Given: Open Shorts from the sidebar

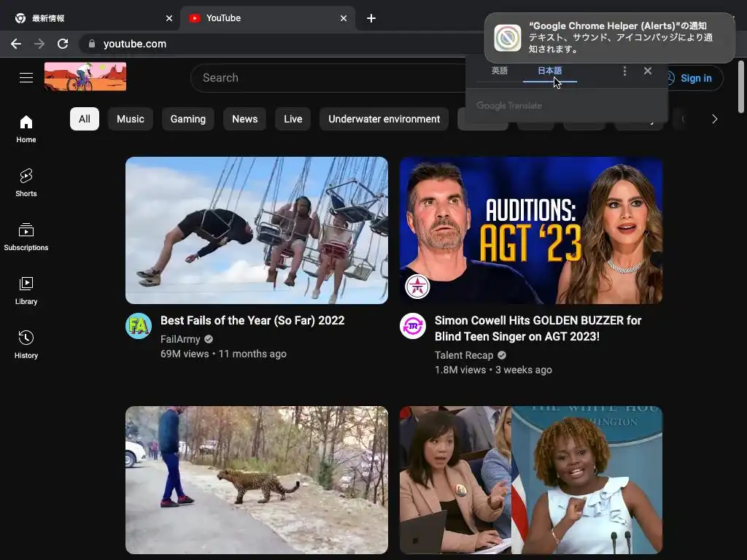Looking at the screenshot, I should 26,182.
